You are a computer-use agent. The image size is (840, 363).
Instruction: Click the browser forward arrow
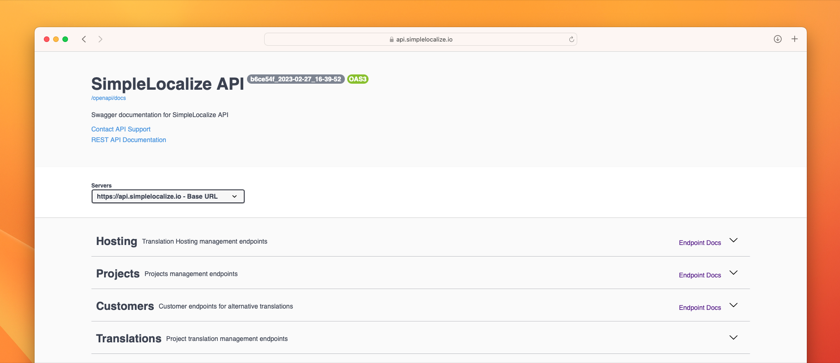point(100,39)
